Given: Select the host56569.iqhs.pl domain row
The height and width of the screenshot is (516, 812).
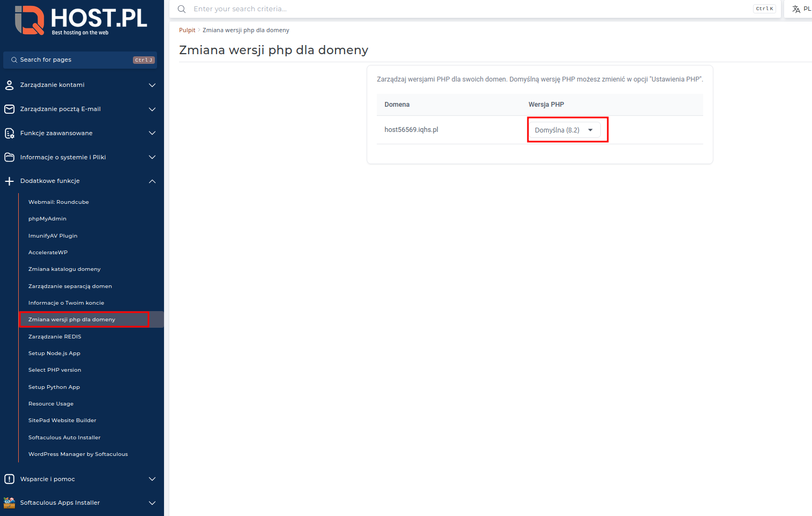Looking at the screenshot, I should pos(412,129).
